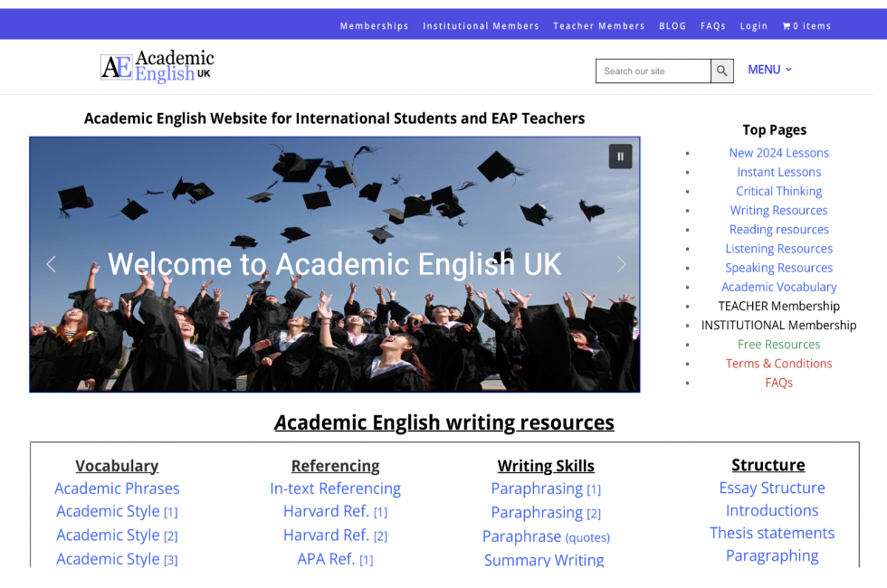Go to Critical Thinking
Viewport: 887px width, 588px height.
point(778,191)
